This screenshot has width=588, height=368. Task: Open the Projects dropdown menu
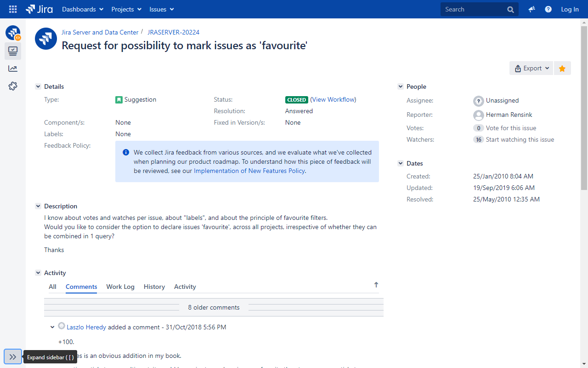(x=126, y=9)
